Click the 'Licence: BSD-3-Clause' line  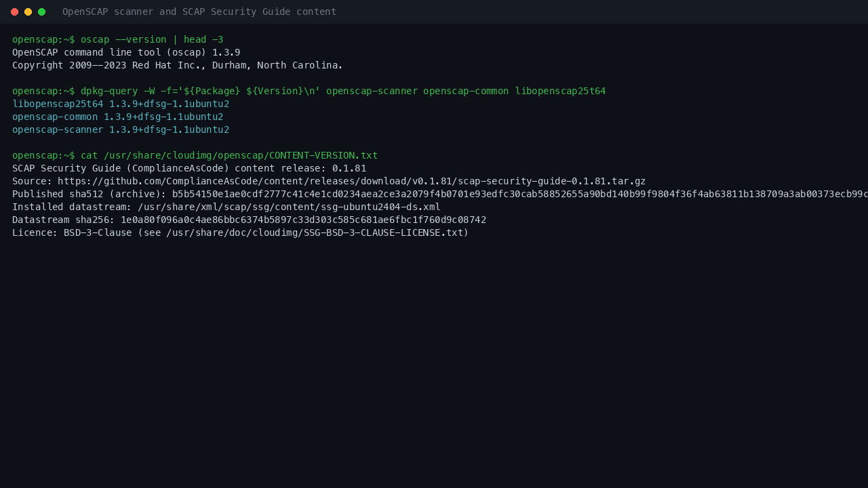click(241, 232)
